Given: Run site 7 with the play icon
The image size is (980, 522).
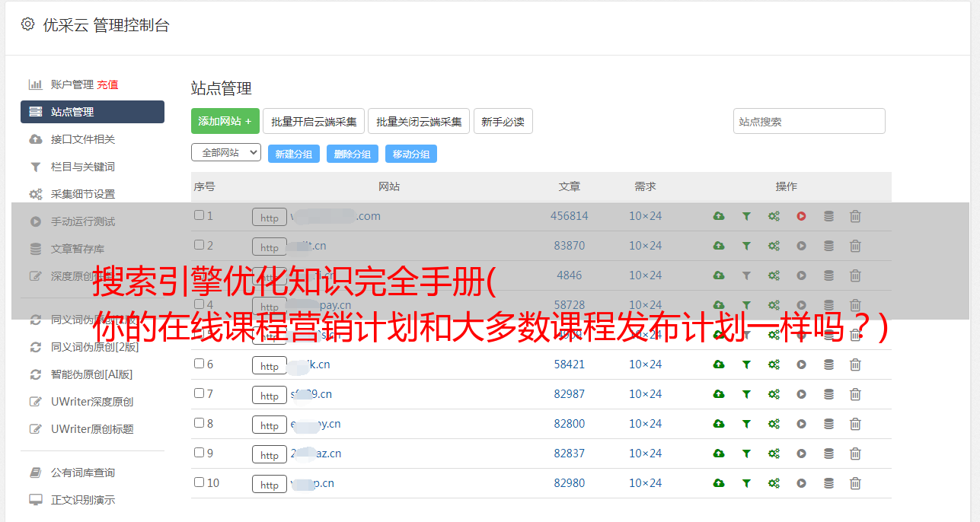Looking at the screenshot, I should pos(801,394).
